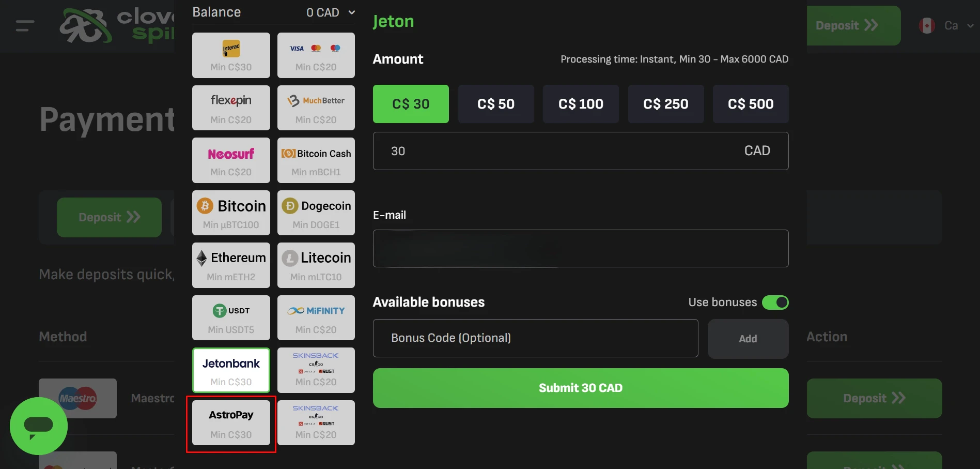Click the Jeton heading text
The width and height of the screenshot is (980, 469).
(393, 21)
